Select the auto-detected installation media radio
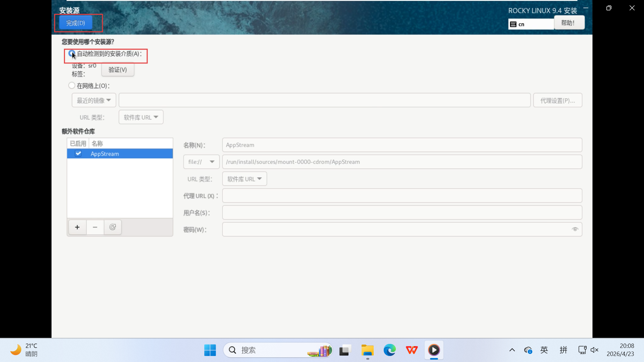 (72, 54)
